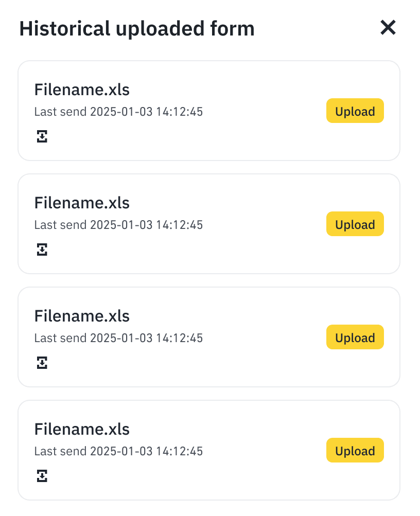Click download icon in the bottom card

(x=42, y=476)
